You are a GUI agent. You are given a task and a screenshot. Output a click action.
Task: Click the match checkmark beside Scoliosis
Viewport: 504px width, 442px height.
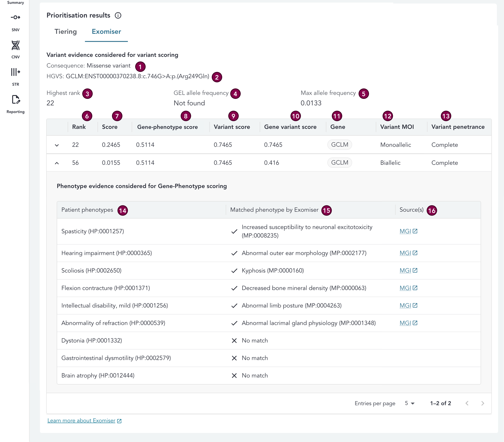tap(234, 270)
